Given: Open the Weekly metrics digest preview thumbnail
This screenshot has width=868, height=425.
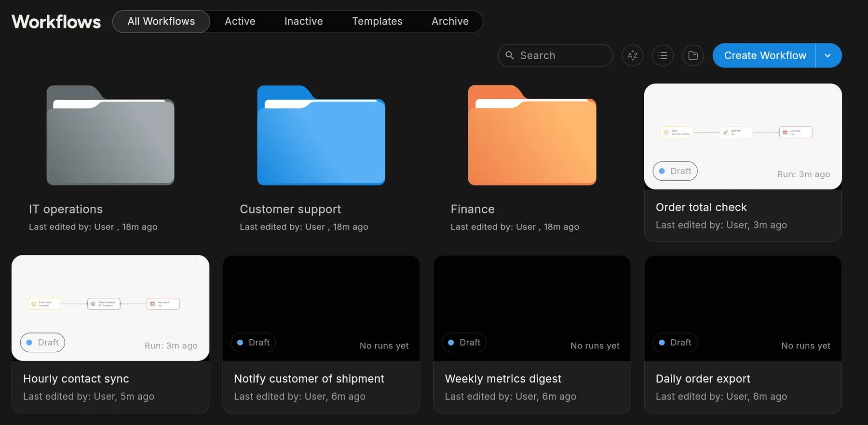Looking at the screenshot, I should pyautogui.click(x=532, y=308).
